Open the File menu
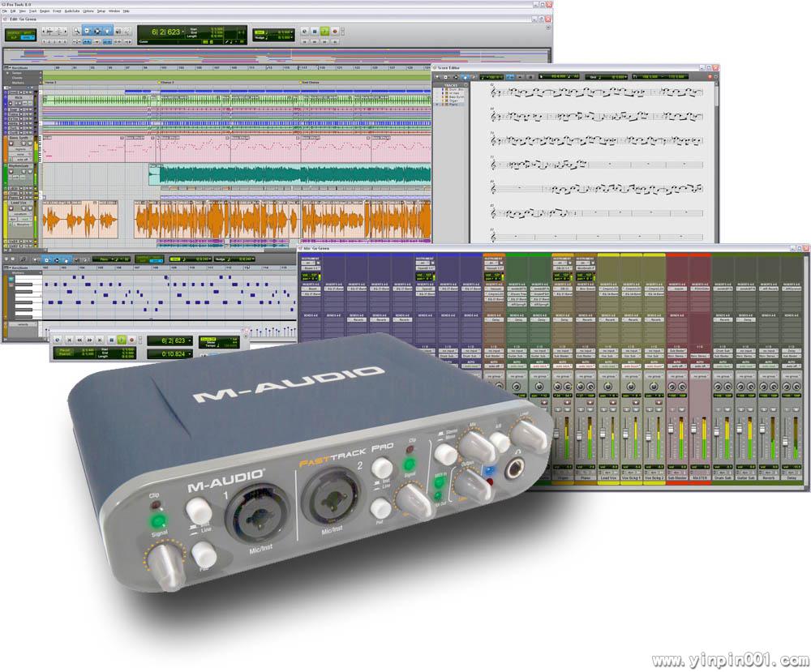This screenshot has height=672, width=811. click(x=6, y=11)
